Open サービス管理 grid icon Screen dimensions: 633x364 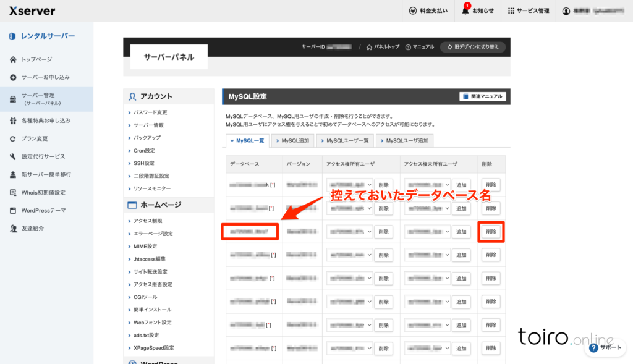511,11
